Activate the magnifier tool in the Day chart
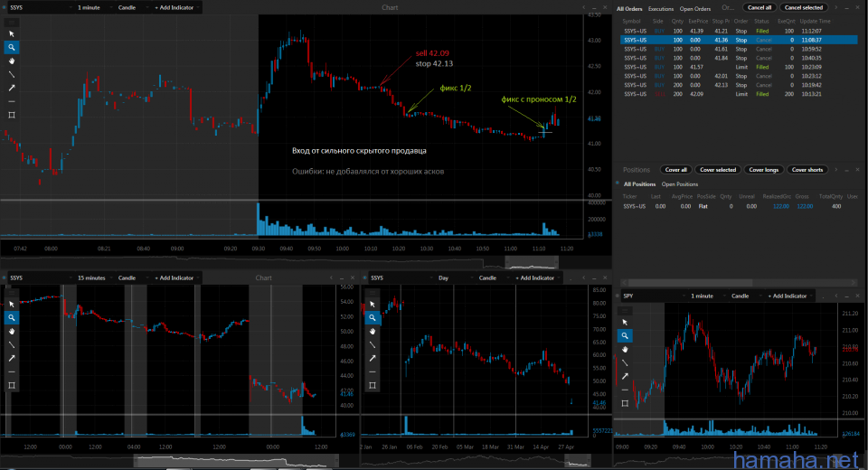The height and width of the screenshot is (470, 868). click(x=373, y=318)
